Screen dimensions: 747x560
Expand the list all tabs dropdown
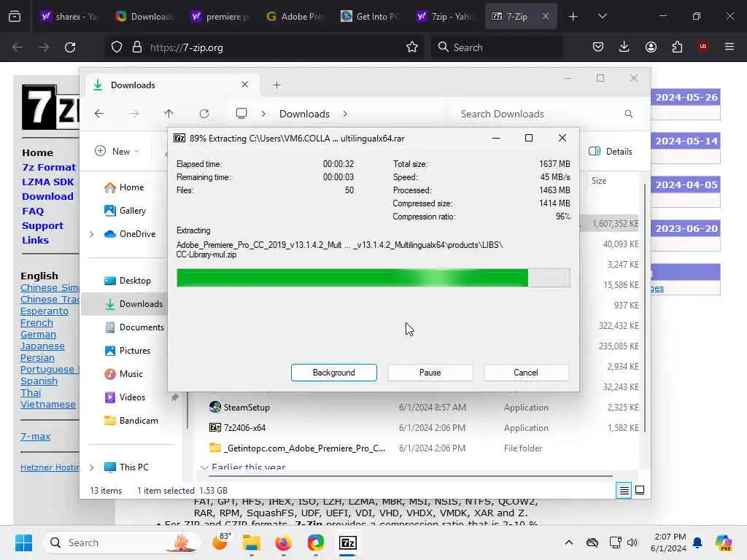(602, 17)
